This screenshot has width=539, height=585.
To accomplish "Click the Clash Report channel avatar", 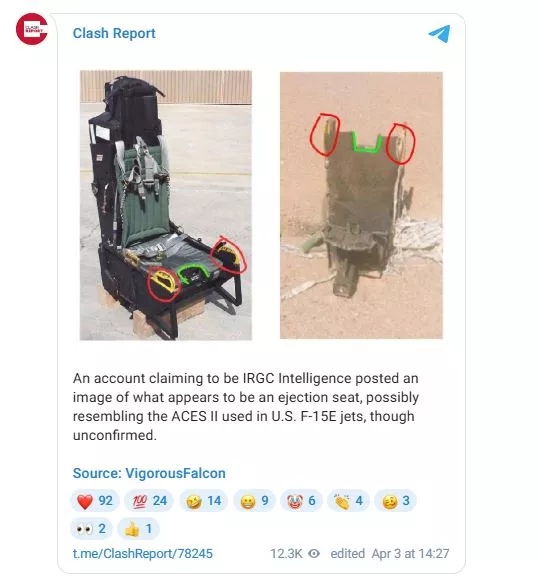I will click(x=32, y=29).
